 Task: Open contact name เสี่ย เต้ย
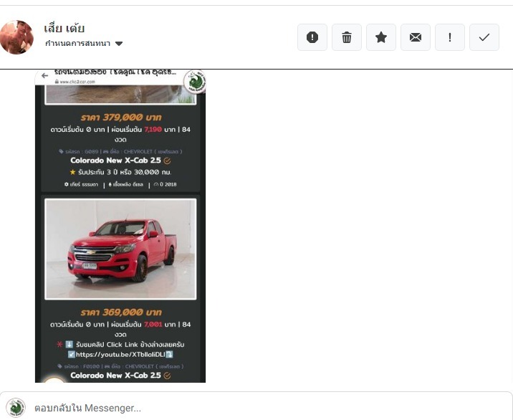[x=64, y=29]
